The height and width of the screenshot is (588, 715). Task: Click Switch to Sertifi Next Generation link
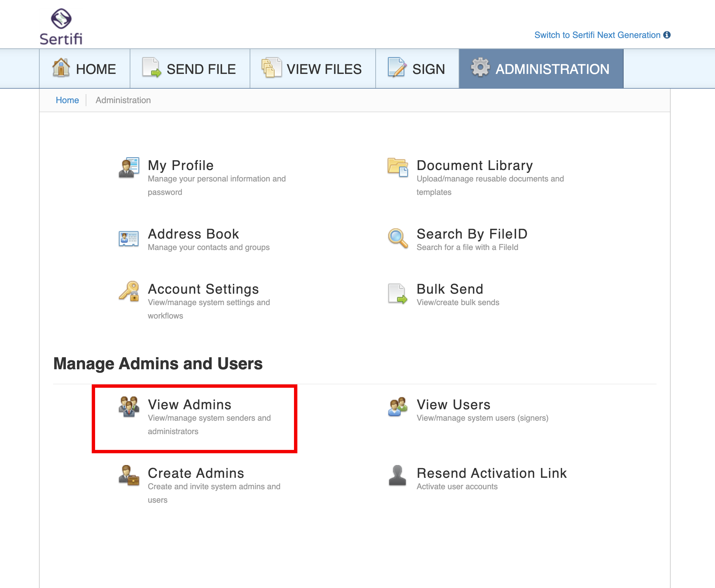click(597, 35)
